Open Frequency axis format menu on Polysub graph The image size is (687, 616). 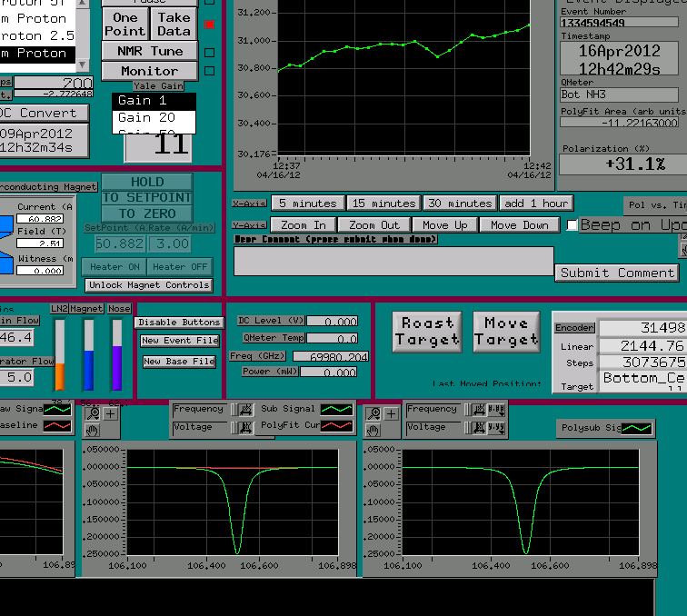(x=496, y=410)
